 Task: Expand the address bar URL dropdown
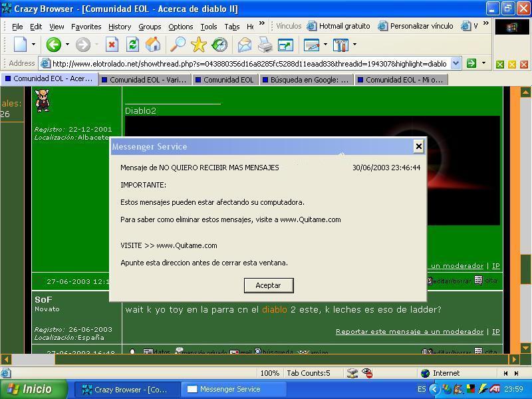click(x=456, y=64)
